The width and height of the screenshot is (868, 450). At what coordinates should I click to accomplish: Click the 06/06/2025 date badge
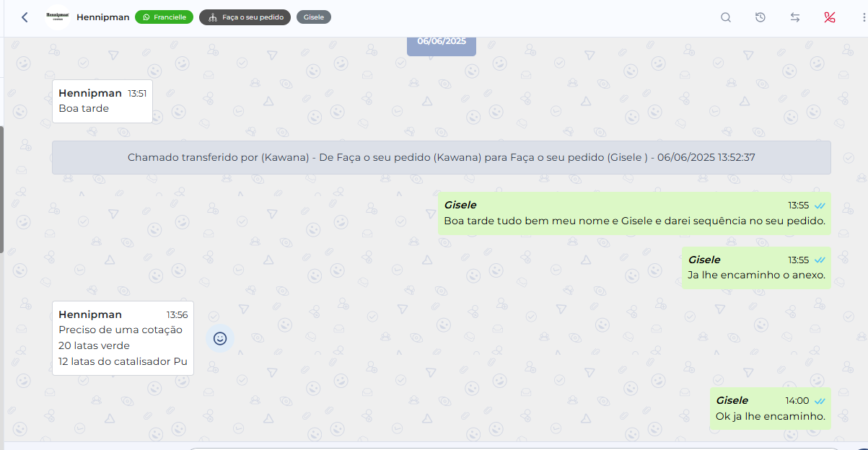pyautogui.click(x=442, y=43)
